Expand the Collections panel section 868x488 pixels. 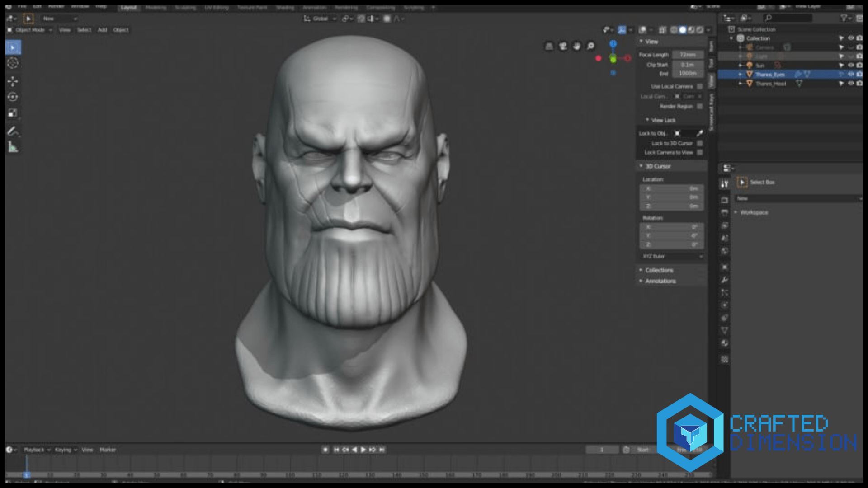656,270
